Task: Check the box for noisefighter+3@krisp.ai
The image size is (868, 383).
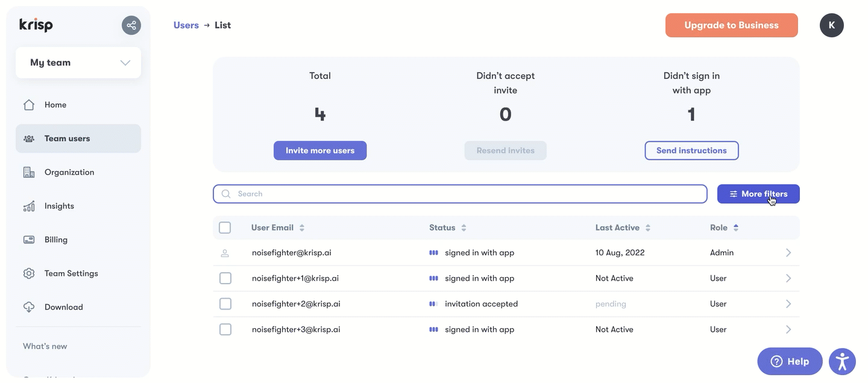Action: [x=225, y=329]
